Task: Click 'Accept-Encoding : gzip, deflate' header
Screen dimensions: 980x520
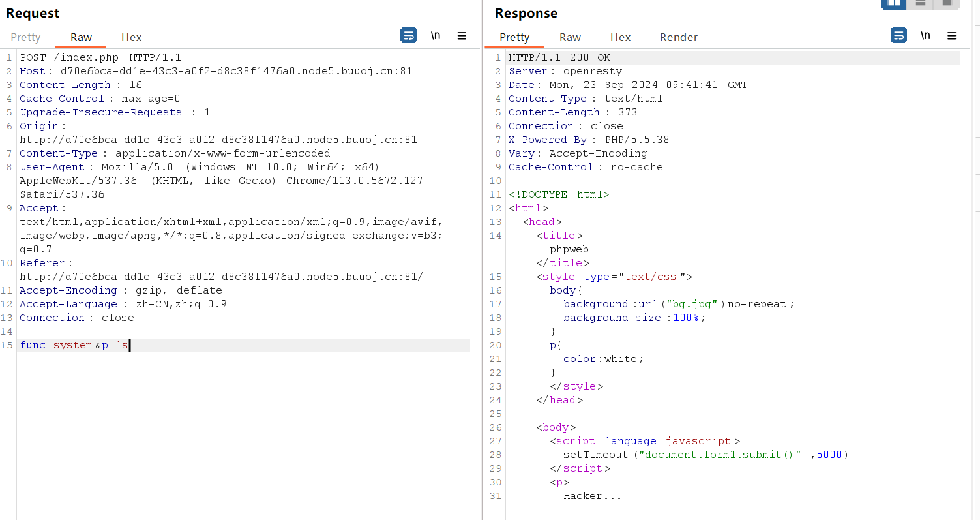Action: 121,290
